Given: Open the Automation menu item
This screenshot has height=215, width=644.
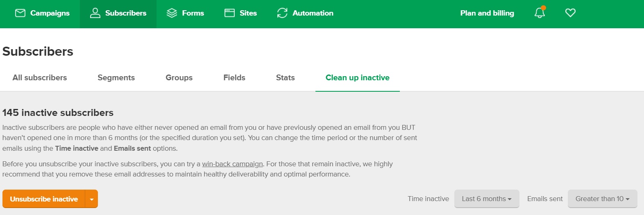Looking at the screenshot, I should click(305, 13).
